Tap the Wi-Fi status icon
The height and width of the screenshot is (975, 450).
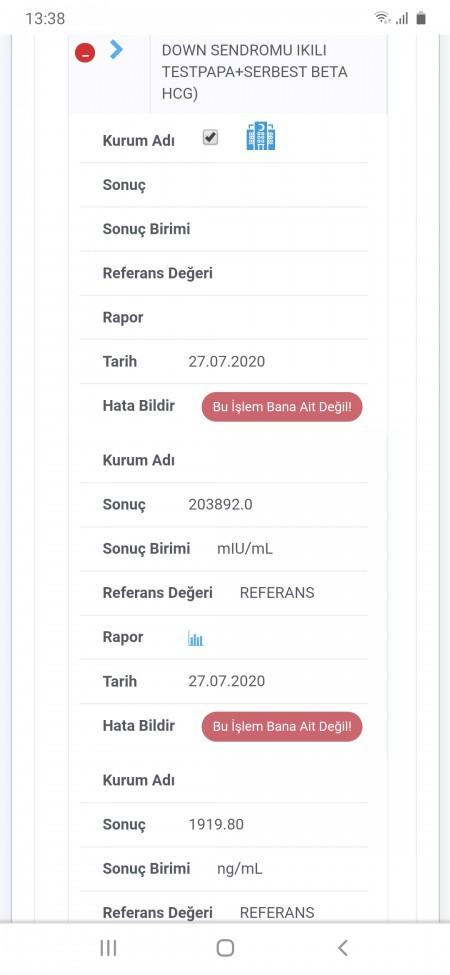tap(382, 18)
